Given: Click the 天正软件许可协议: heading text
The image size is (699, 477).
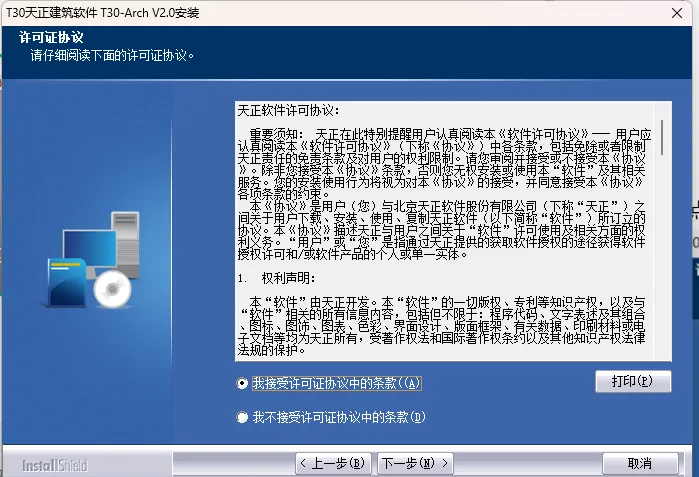Looking at the screenshot, I should pos(288,111).
